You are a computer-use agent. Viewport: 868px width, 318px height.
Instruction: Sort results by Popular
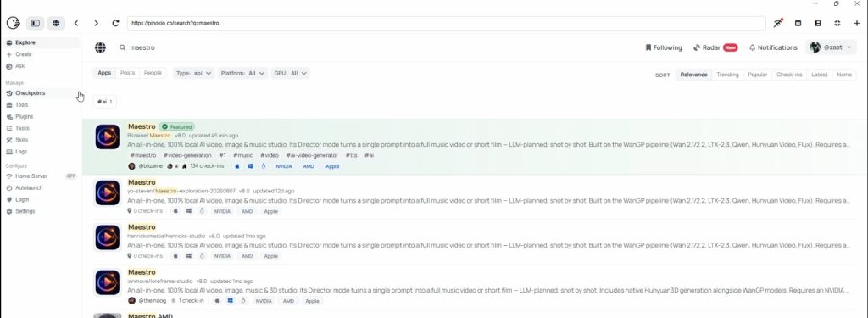click(757, 75)
